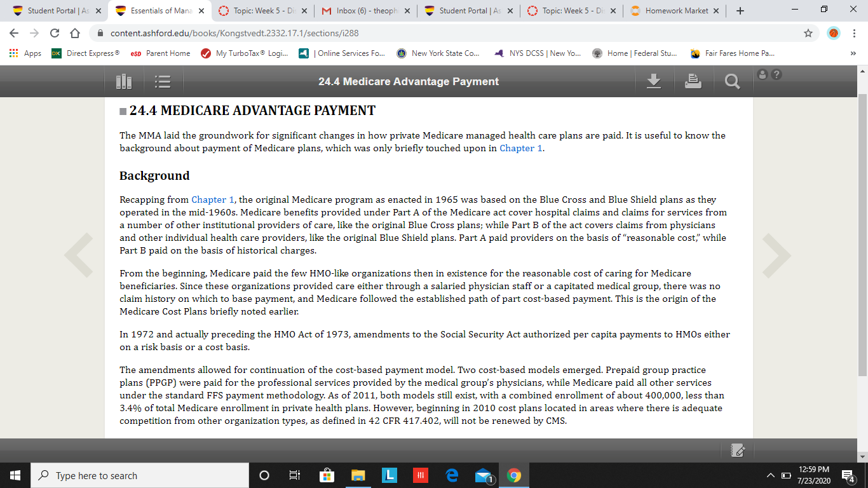Open the Chrome three-dot menu

point(855,33)
